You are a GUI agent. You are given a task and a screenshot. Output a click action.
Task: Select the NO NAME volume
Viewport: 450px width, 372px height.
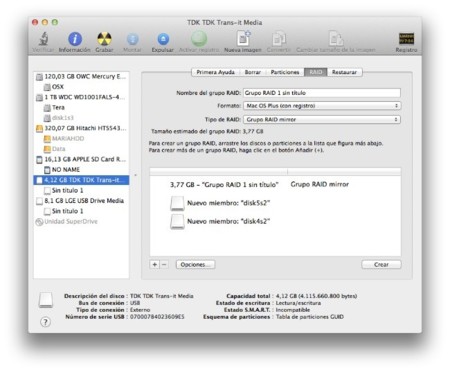tap(81, 170)
